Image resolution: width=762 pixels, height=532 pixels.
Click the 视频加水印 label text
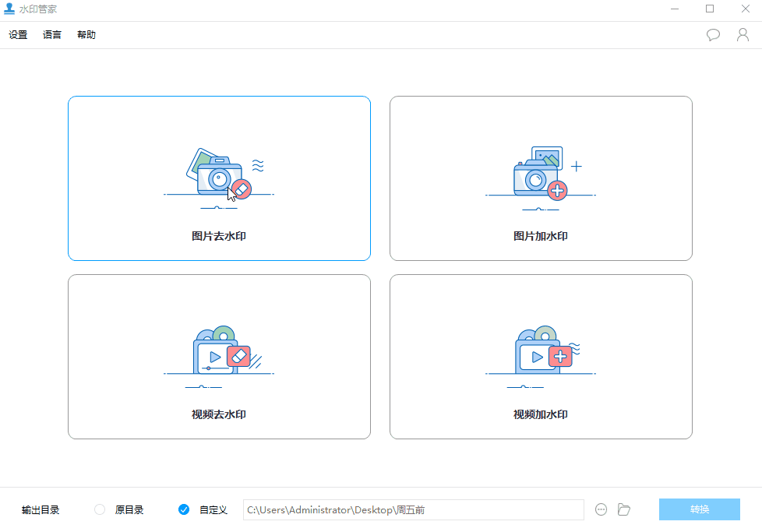tap(541, 414)
